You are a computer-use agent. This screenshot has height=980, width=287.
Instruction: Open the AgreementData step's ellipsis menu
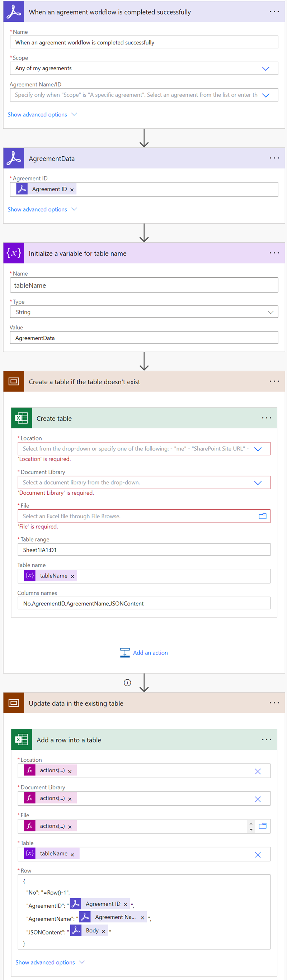[274, 158]
